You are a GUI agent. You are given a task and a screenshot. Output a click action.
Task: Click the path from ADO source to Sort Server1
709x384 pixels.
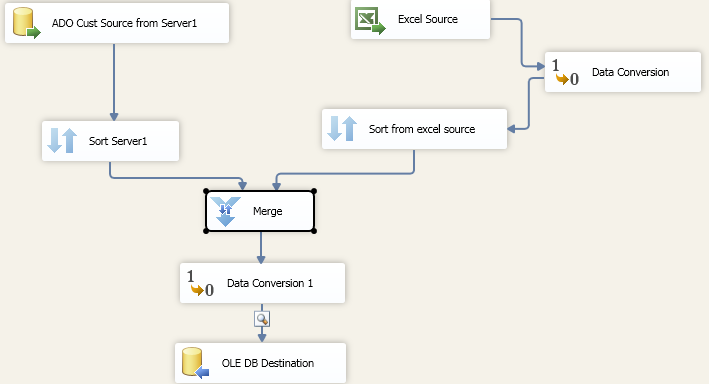point(114,81)
